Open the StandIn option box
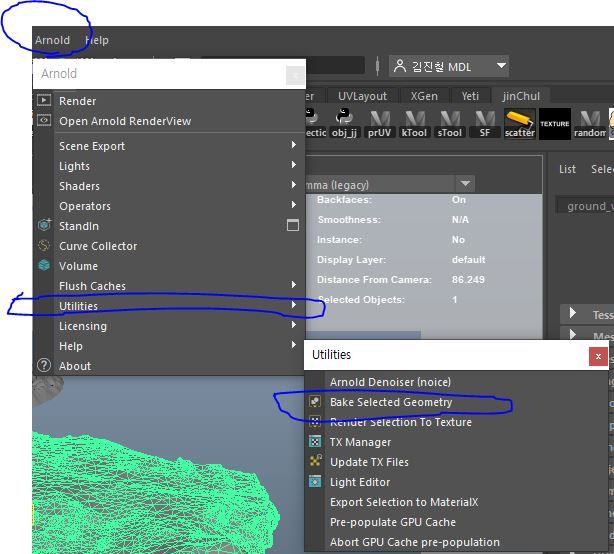Viewport: 614px width, 554px height. (x=293, y=225)
